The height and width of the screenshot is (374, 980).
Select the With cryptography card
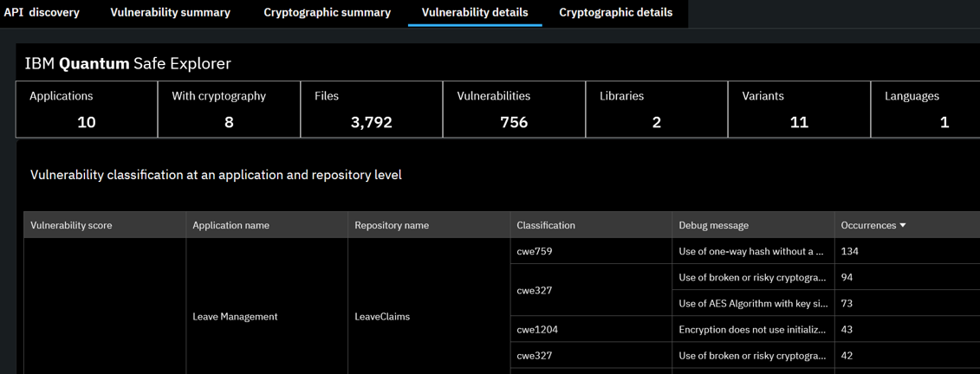tap(229, 109)
